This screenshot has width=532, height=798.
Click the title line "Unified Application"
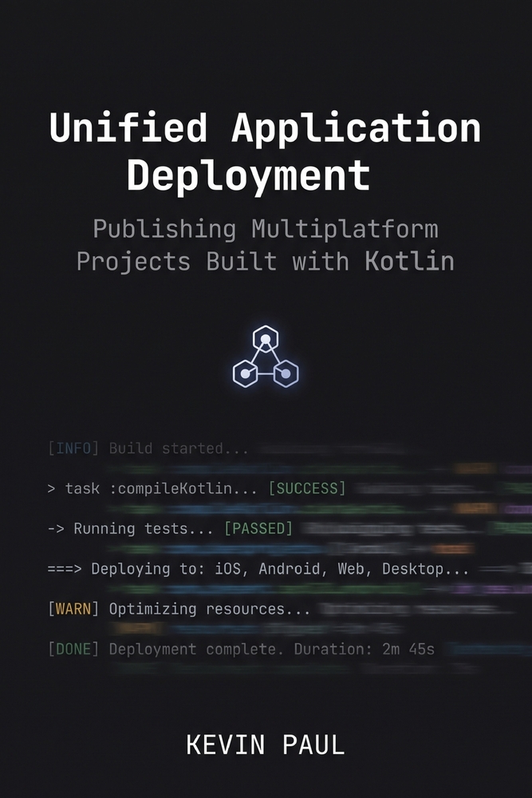(265, 128)
